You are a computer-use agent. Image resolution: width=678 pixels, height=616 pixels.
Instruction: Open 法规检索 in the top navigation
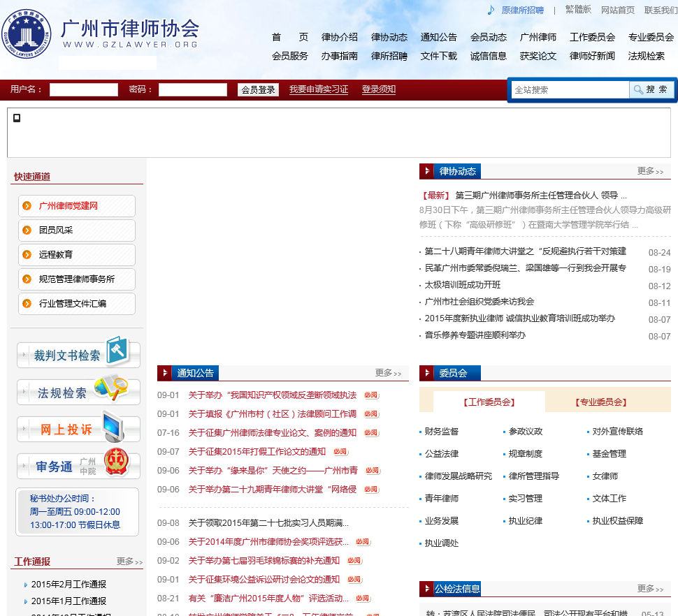[646, 56]
